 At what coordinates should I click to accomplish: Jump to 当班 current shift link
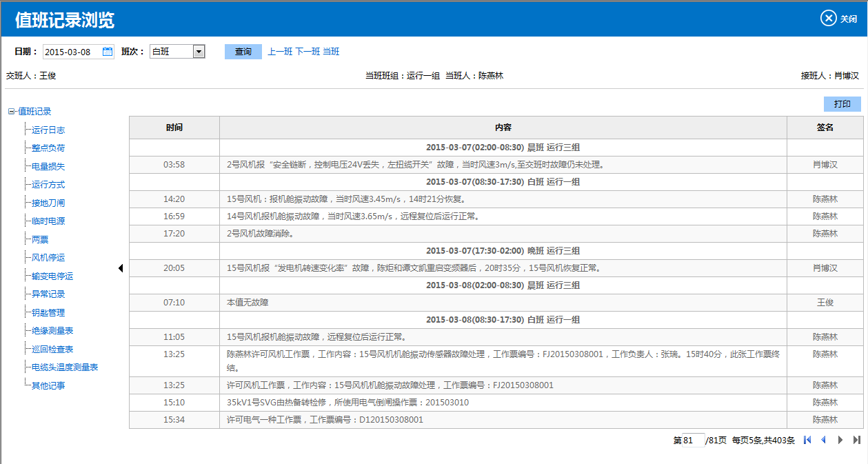point(331,52)
